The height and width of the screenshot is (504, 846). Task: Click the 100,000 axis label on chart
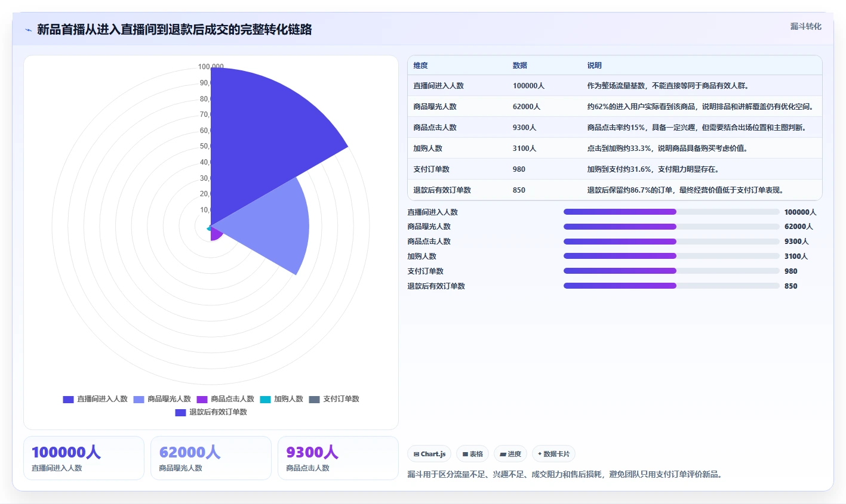coord(211,67)
